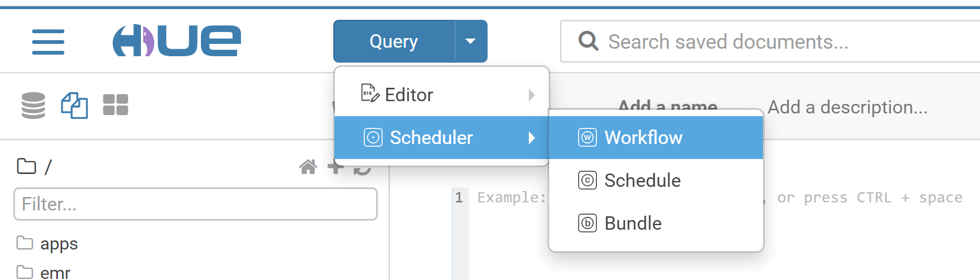Image resolution: width=980 pixels, height=280 pixels.
Task: Click the root folder icon
Action: coord(26,167)
